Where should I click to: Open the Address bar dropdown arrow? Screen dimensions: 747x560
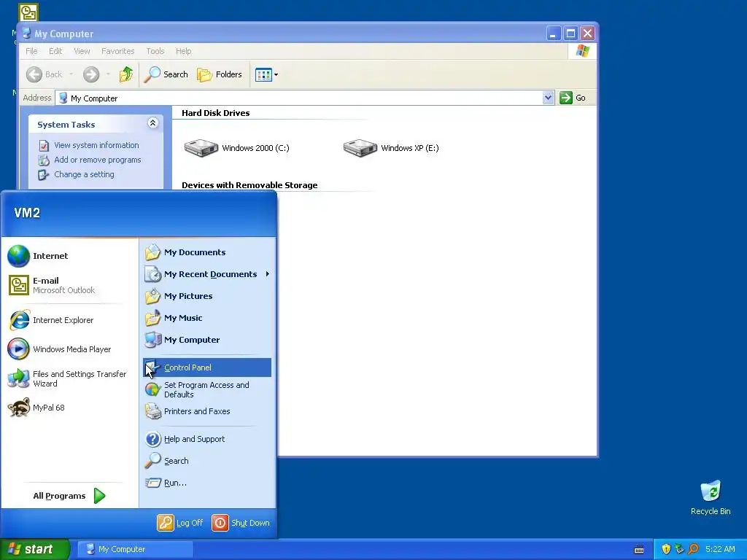[548, 98]
